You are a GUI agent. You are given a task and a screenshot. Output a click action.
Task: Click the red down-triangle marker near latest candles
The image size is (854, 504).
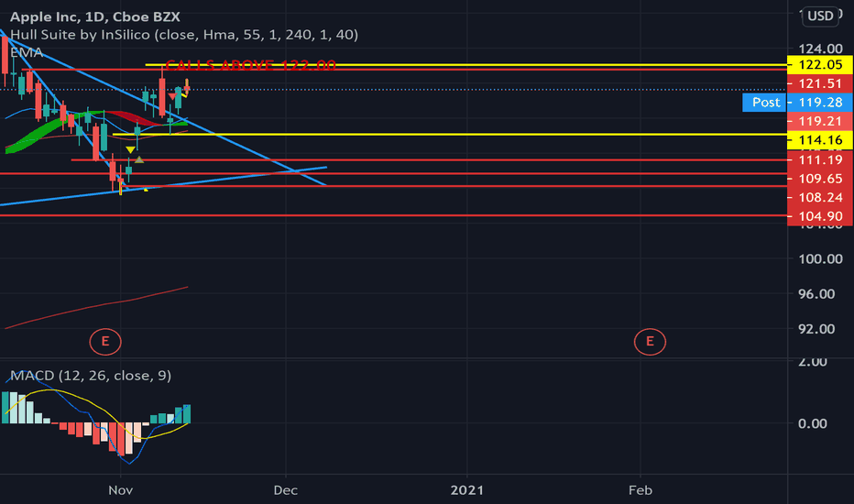tap(172, 96)
